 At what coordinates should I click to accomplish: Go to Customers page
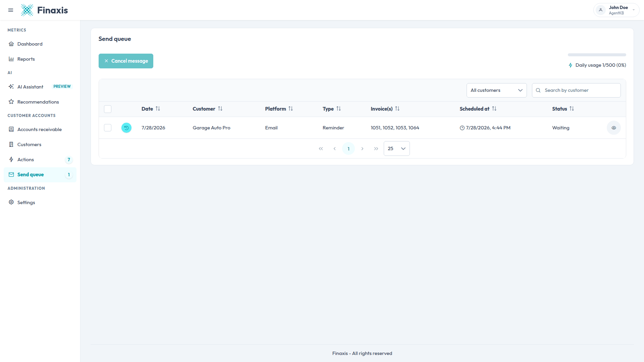(40, 144)
